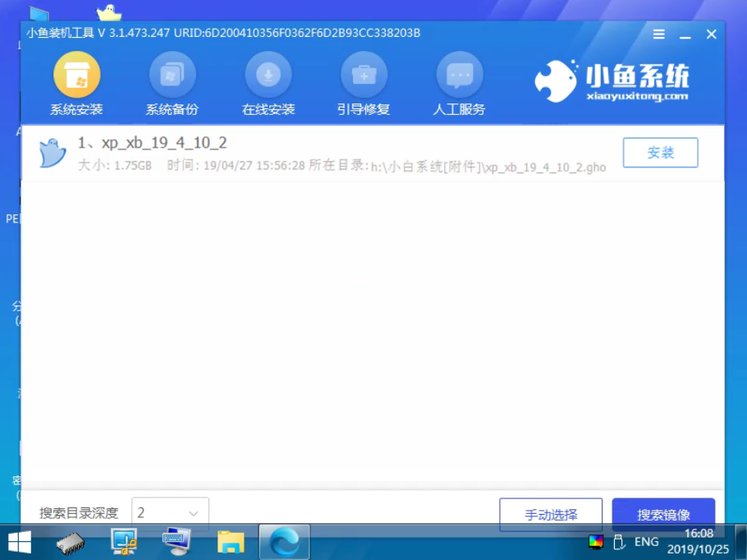Open File Explorer from the taskbar
The image size is (747, 560).
[x=230, y=542]
